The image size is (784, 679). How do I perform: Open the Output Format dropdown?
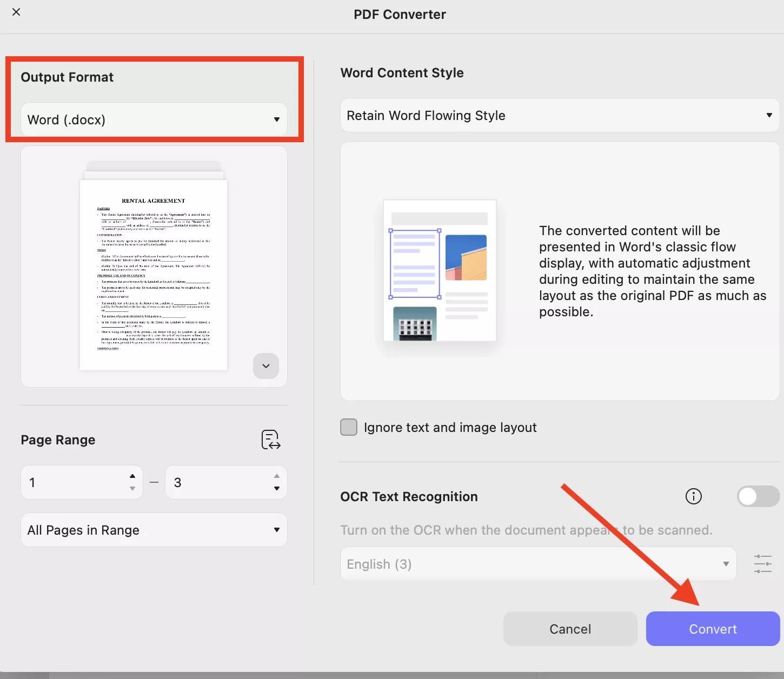click(x=154, y=119)
